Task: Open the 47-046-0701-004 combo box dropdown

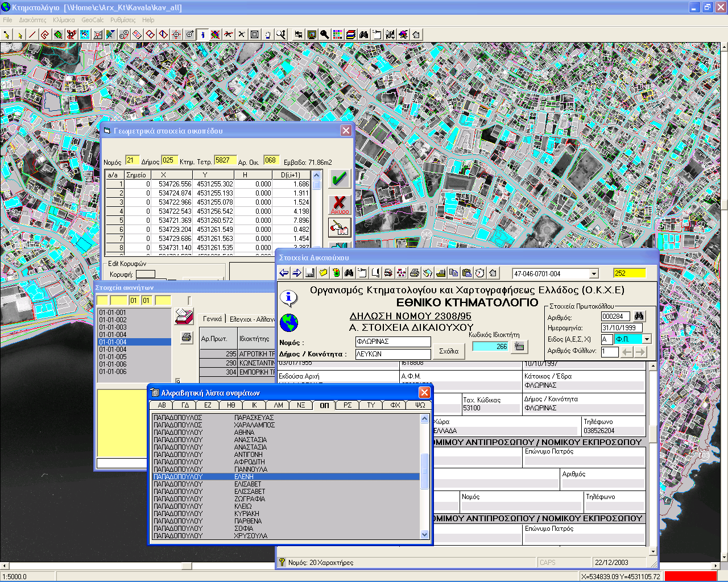Action: 594,274
